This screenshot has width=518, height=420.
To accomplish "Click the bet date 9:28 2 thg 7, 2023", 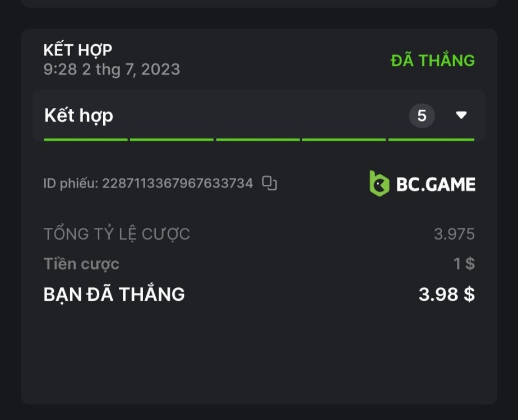I will [x=112, y=69].
